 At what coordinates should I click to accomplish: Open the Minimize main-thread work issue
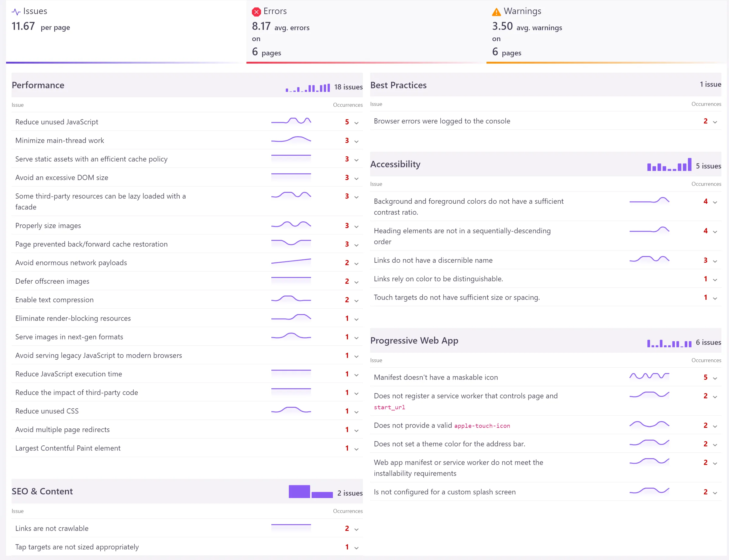click(x=60, y=140)
